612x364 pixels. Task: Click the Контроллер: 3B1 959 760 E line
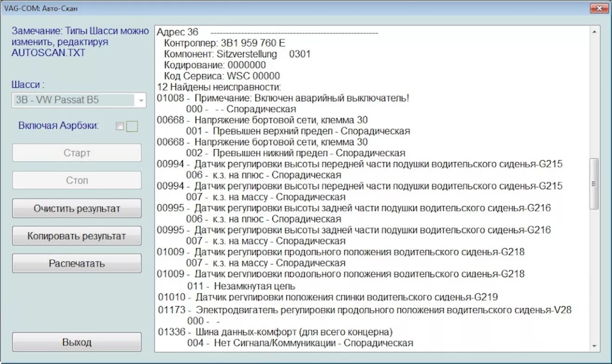point(225,43)
